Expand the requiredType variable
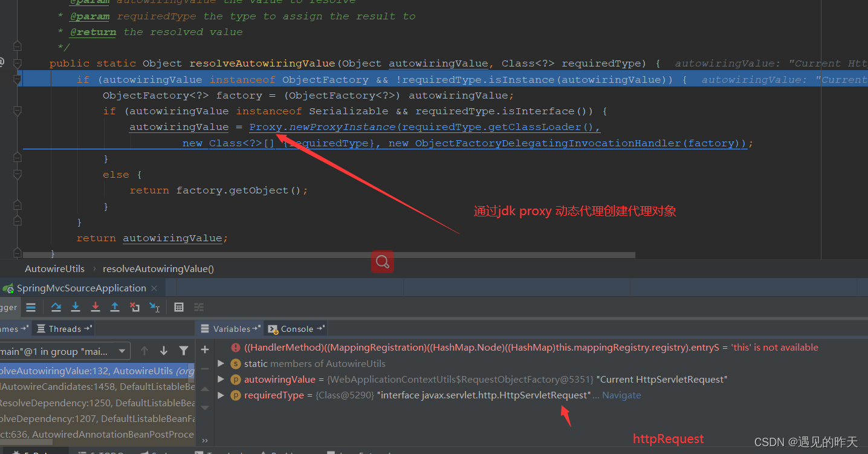The width and height of the screenshot is (868, 454). (221, 395)
